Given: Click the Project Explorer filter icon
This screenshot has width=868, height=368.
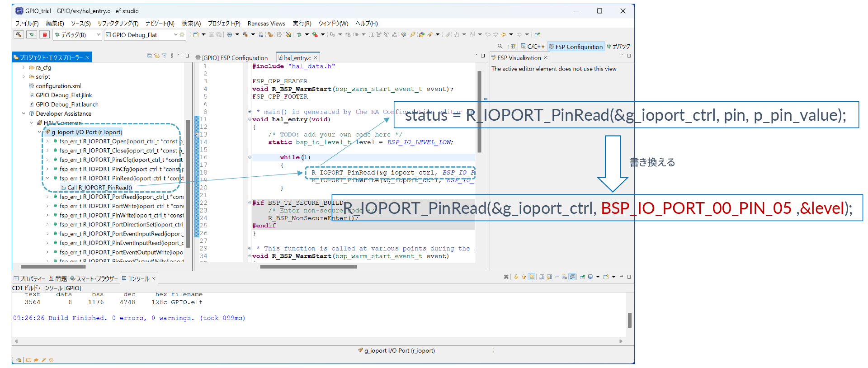Looking at the screenshot, I should pos(164,56).
